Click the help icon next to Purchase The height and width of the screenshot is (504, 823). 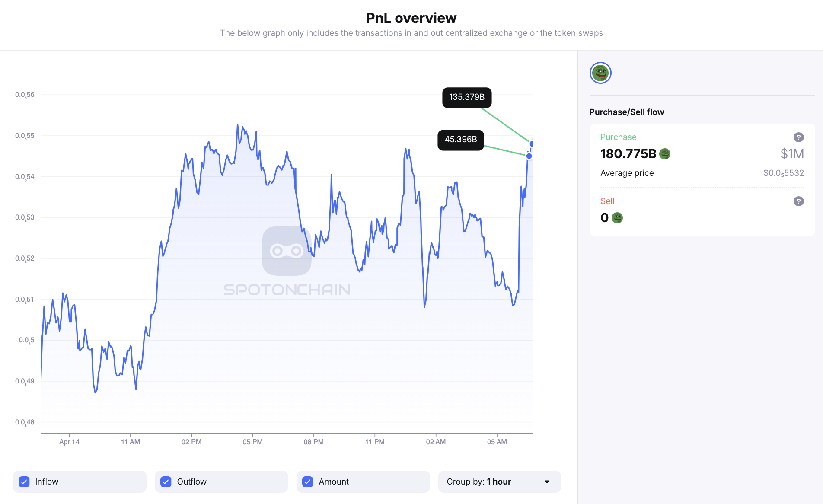(798, 137)
